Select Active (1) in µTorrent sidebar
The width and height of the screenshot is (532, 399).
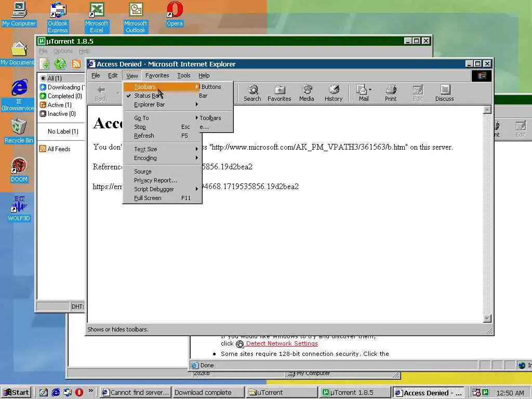pos(56,105)
